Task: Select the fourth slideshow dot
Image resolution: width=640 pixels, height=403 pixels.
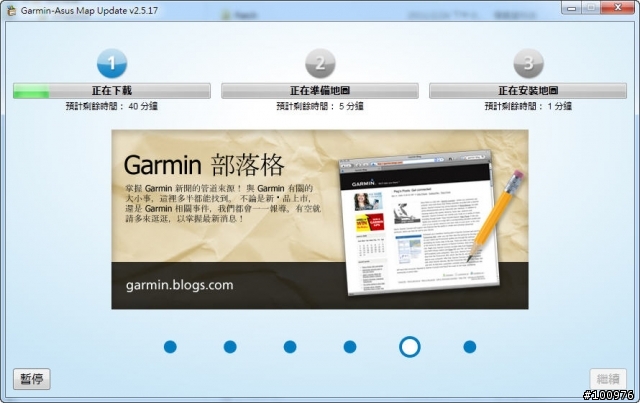Action: (350, 347)
